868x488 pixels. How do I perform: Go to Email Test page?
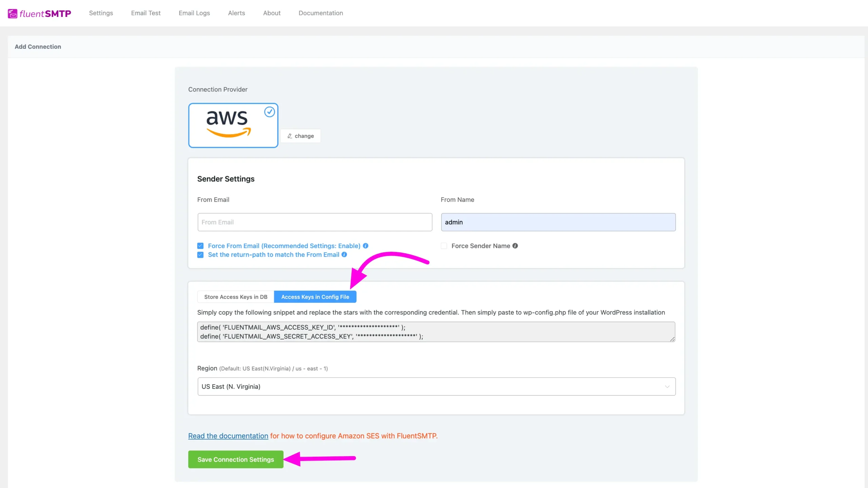coord(146,13)
